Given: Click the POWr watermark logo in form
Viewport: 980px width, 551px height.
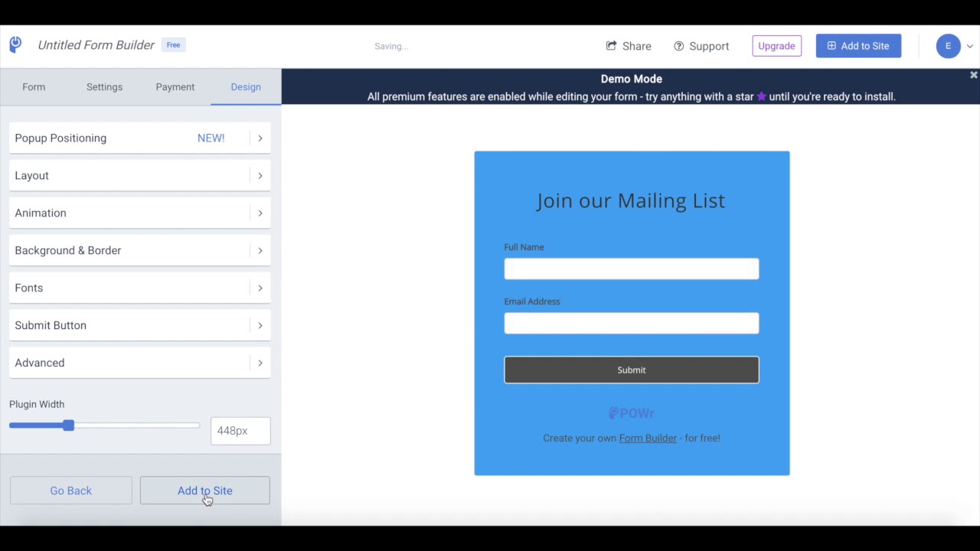Looking at the screenshot, I should 632,413.
